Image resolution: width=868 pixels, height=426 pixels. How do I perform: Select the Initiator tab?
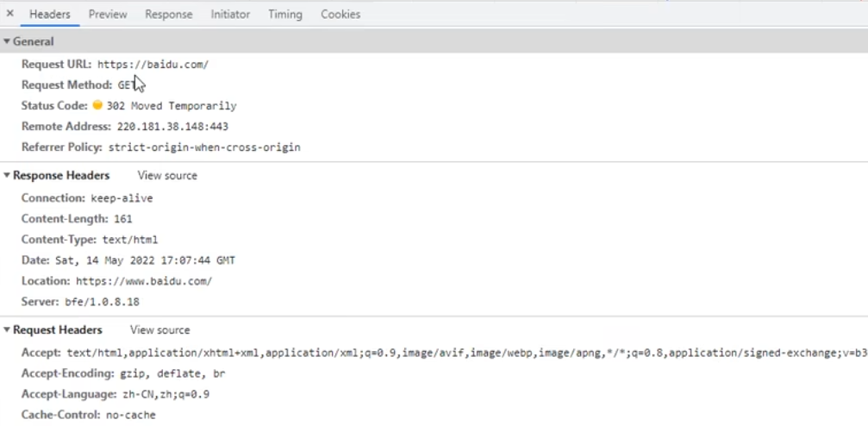click(230, 14)
